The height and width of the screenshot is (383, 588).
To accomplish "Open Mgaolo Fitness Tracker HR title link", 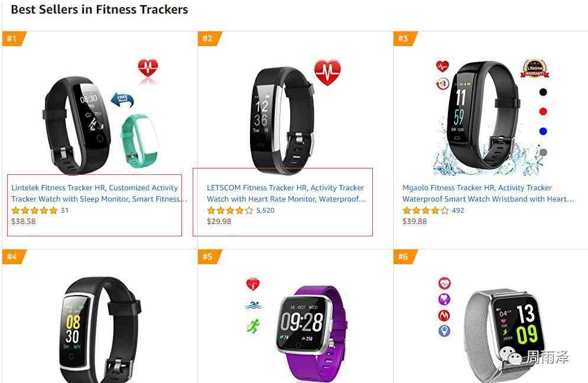I will pos(488,193).
